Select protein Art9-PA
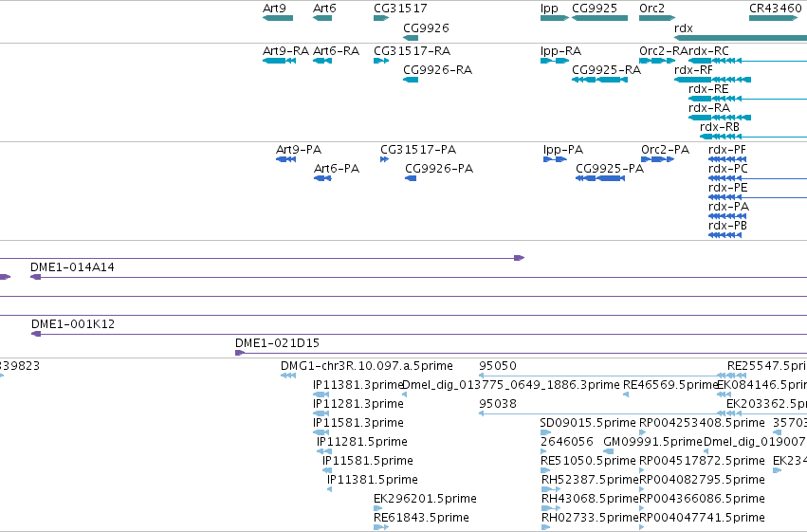The image size is (807, 532). tap(285, 159)
